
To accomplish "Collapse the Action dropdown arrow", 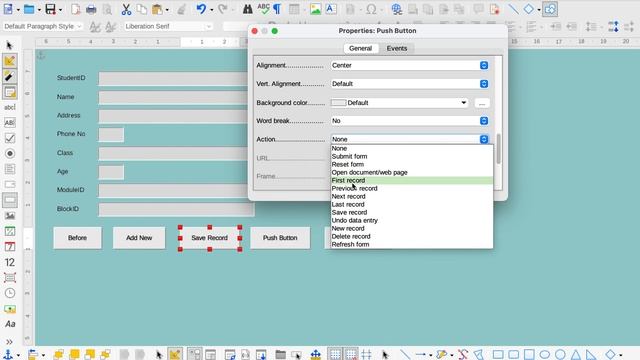I will pyautogui.click(x=484, y=139).
